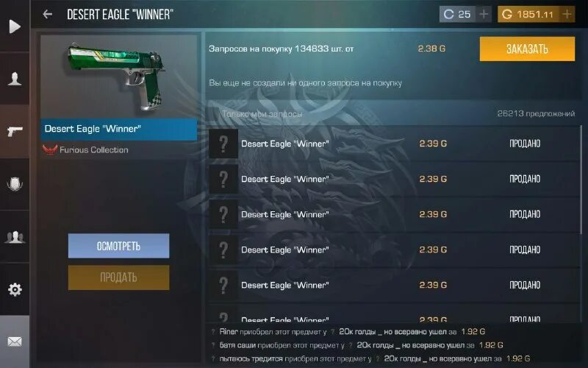This screenshot has height=368, width=588.
Task: Select the fifth listing's ПРОДАНО status
Action: (x=525, y=285)
